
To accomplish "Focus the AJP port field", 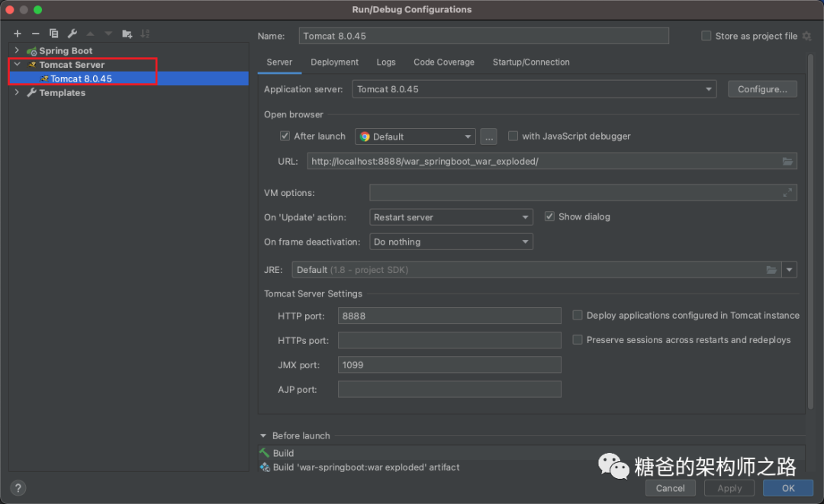I will click(449, 390).
